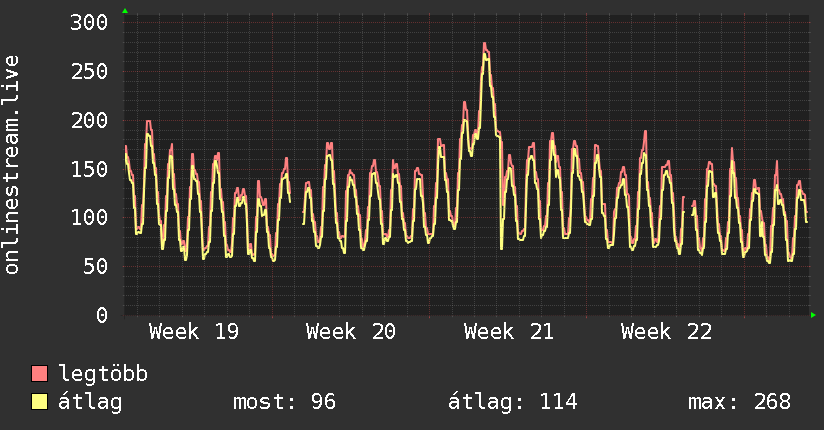824x430 pixels.
Task: Select the legtöbb legend label
Action: pos(103,374)
